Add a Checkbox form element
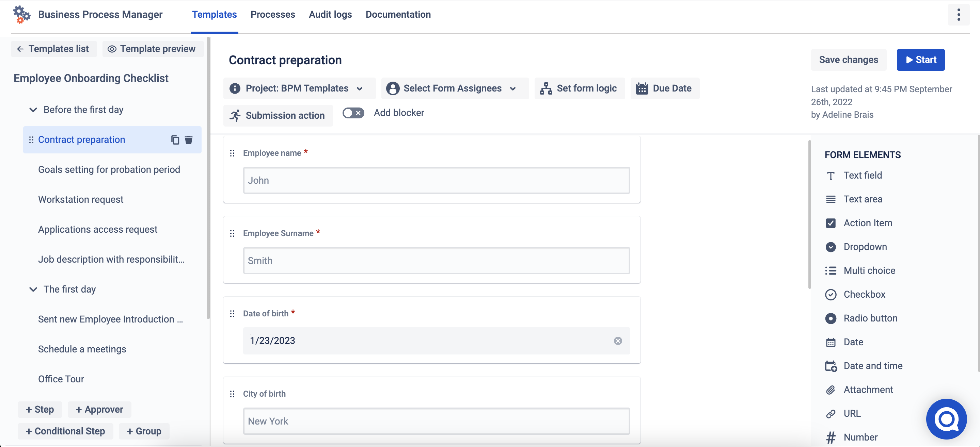This screenshot has width=980, height=447. pos(864,294)
